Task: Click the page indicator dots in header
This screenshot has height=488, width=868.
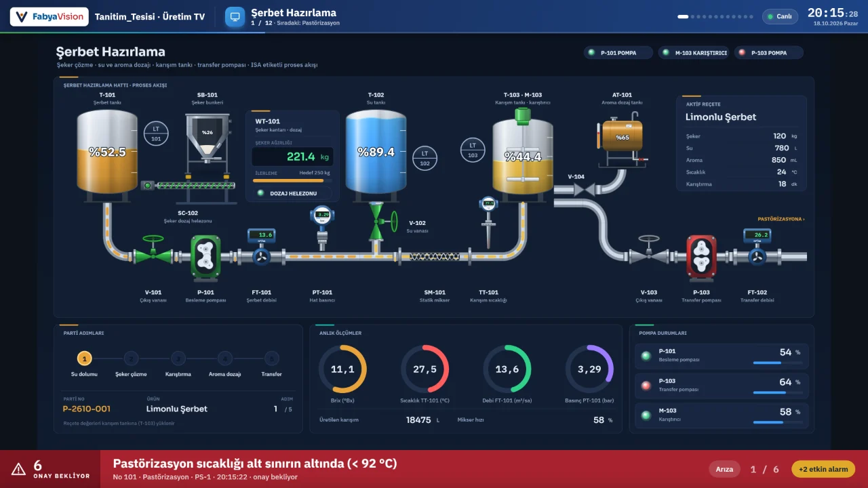Action: click(x=715, y=16)
